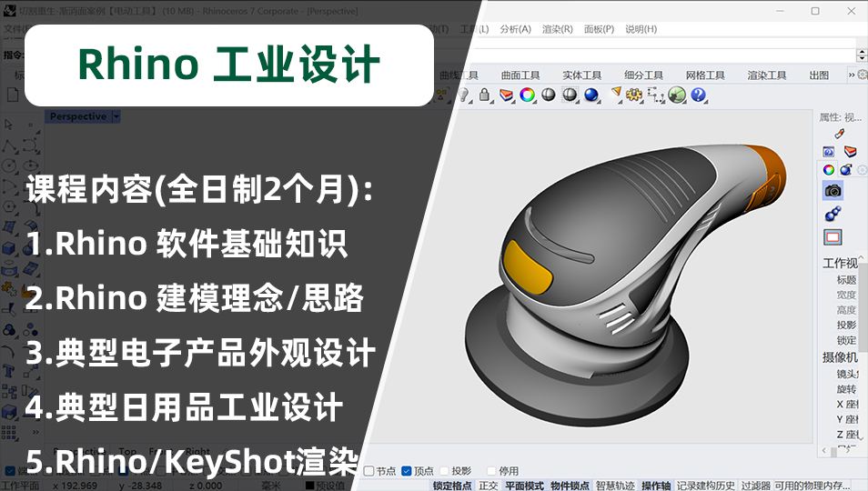Screen dimensions: 868x491
Task: Click the blue sphere material icon in panel
Action: coord(846,170)
